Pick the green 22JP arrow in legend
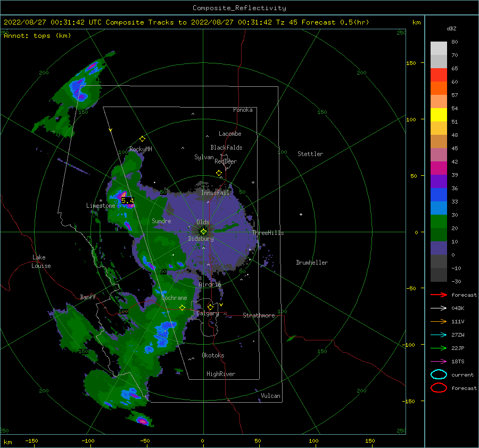The image size is (479, 448). [439, 348]
